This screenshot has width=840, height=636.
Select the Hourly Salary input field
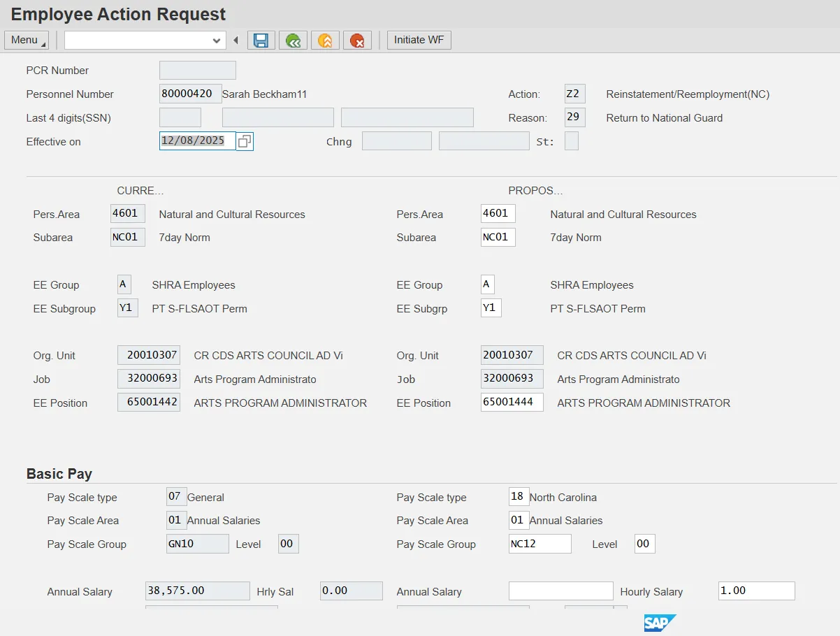(x=756, y=591)
